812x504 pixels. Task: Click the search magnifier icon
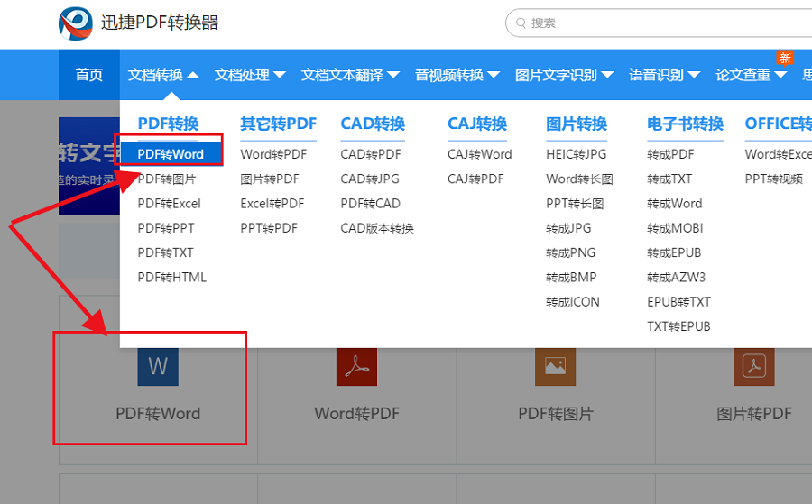tap(521, 23)
